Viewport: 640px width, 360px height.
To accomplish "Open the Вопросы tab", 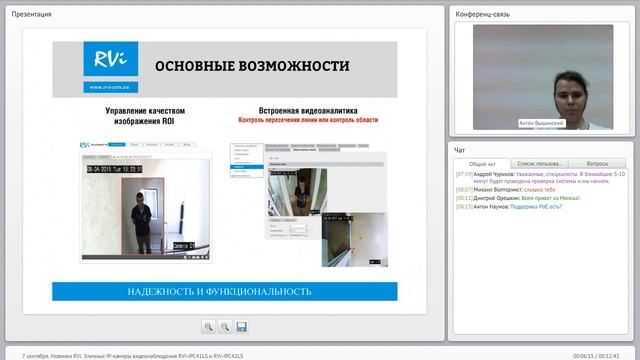I will (597, 164).
